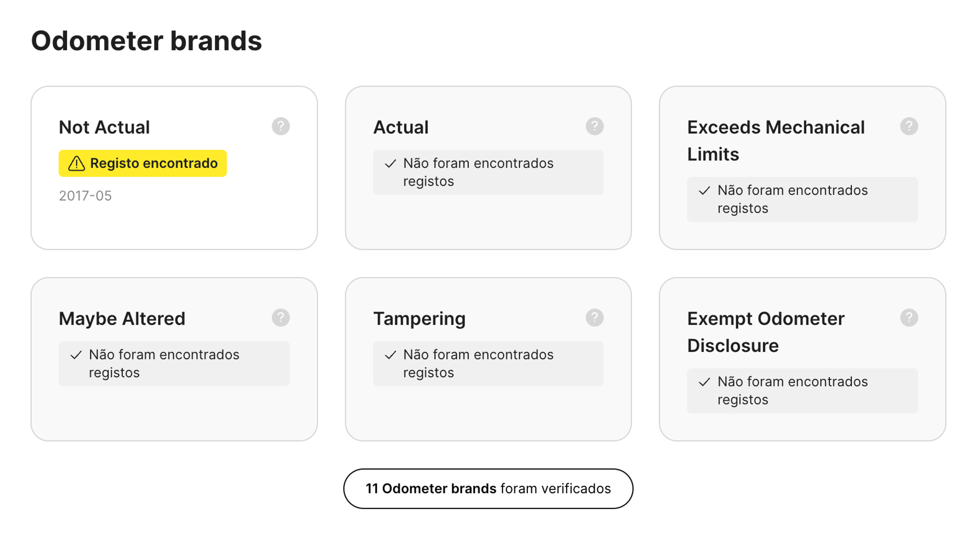Click the warning triangle icon in yellow badge
This screenshot has width=980, height=537.
tap(77, 164)
